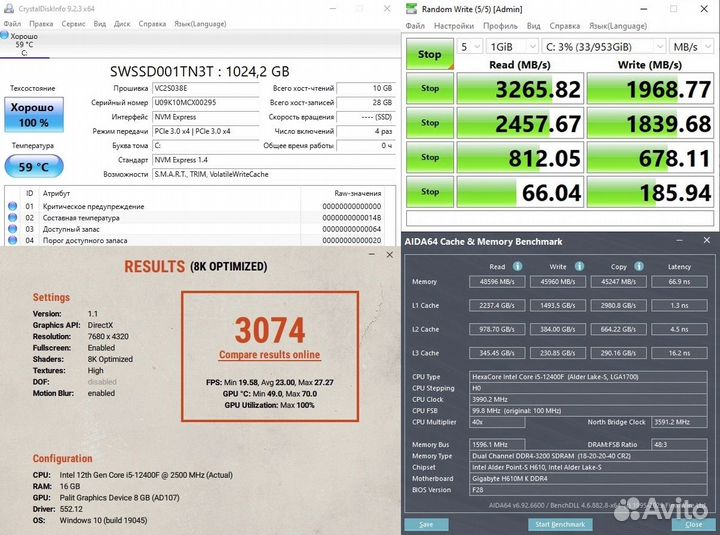The width and height of the screenshot is (720, 535).
Task: Click the CrystalDiskInfo title bar app icon
Action: (9, 9)
